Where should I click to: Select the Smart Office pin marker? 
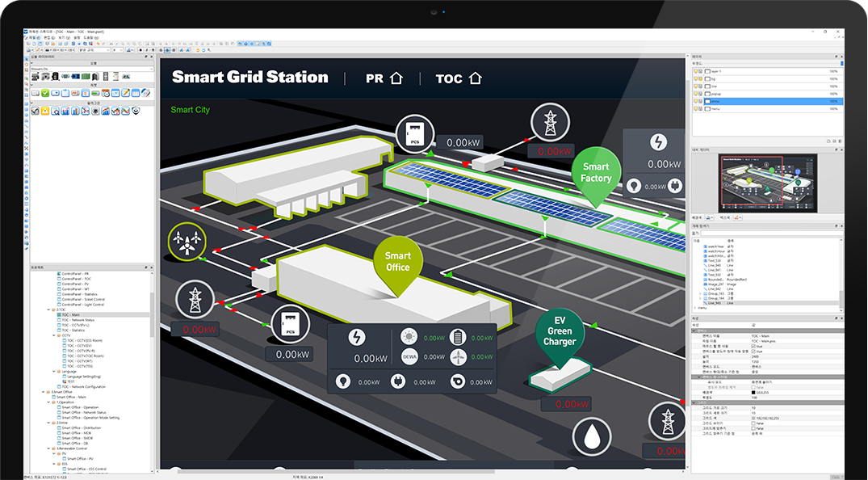(x=398, y=266)
